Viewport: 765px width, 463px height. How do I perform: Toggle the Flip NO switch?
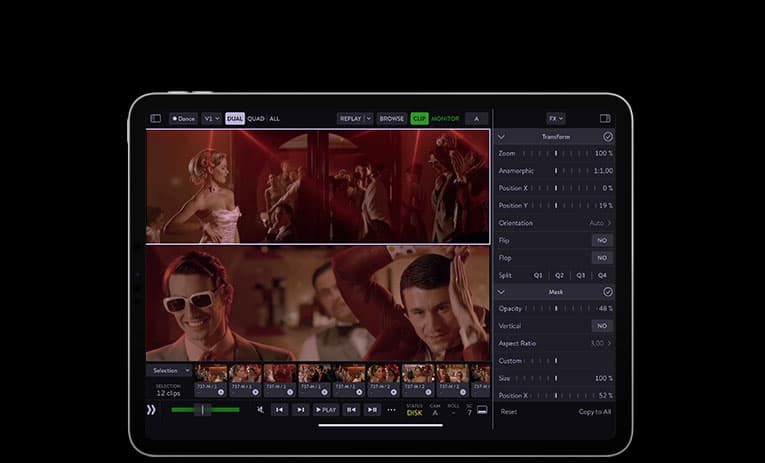[x=602, y=240]
